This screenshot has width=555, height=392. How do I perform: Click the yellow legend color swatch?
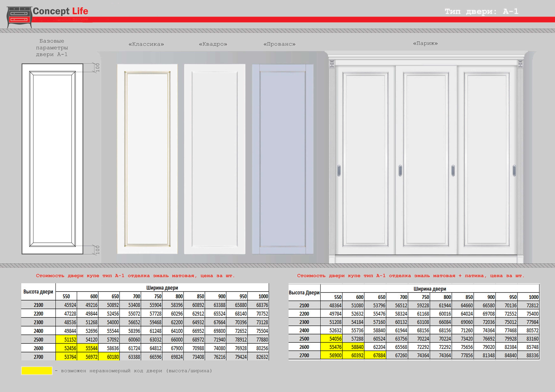(37, 371)
